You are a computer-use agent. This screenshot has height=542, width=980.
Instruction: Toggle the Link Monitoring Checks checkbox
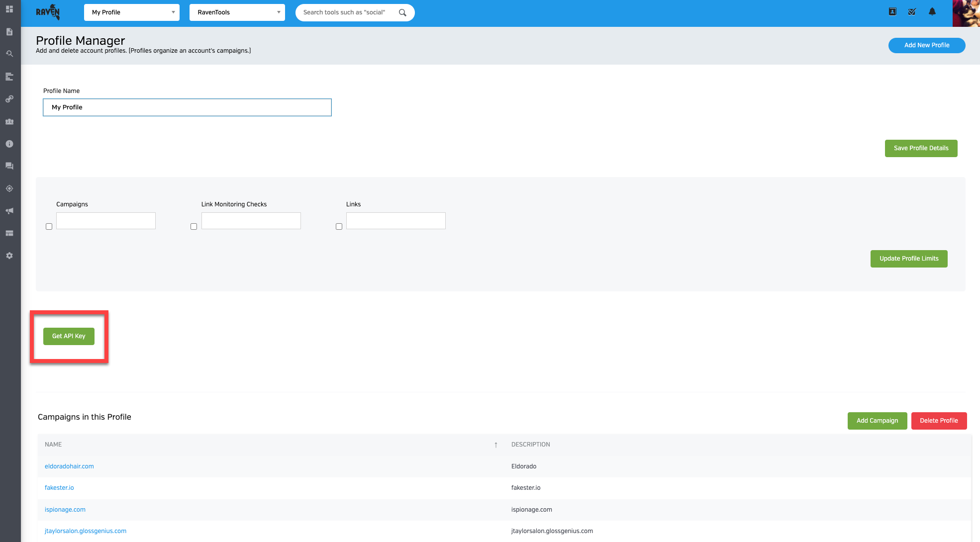click(194, 227)
